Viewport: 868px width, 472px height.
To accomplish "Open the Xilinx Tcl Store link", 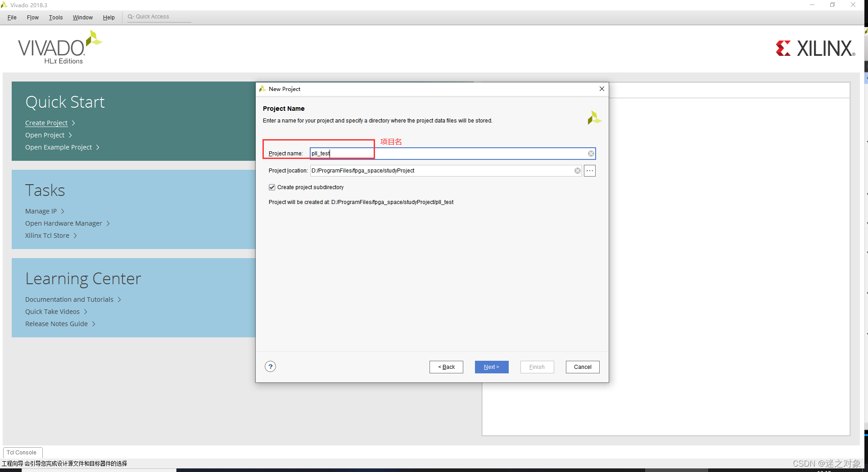I will 47,236.
